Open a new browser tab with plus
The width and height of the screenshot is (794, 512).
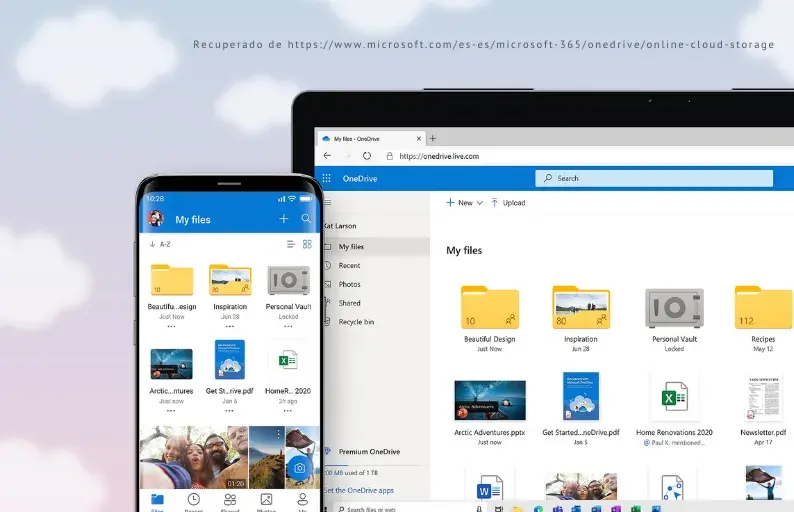(432, 138)
